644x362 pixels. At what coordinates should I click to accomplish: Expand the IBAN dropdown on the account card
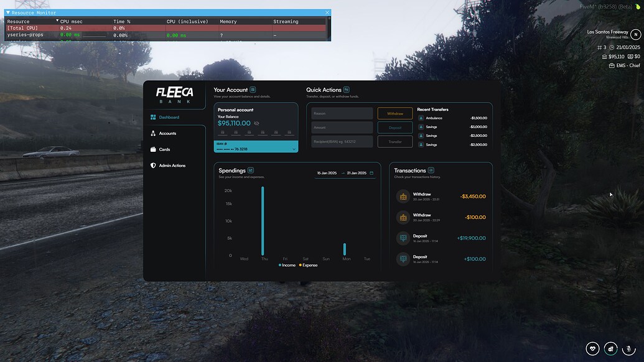tap(294, 149)
